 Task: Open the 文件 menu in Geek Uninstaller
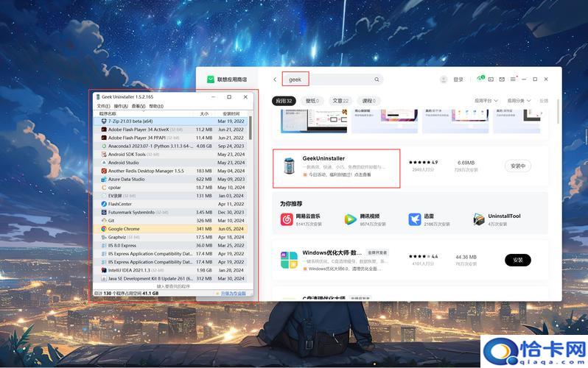coord(103,106)
